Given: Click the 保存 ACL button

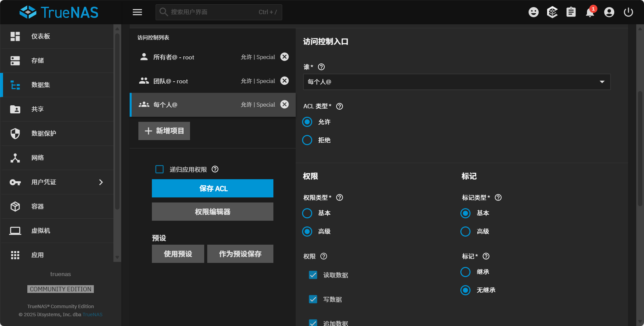Looking at the screenshot, I should click(212, 188).
